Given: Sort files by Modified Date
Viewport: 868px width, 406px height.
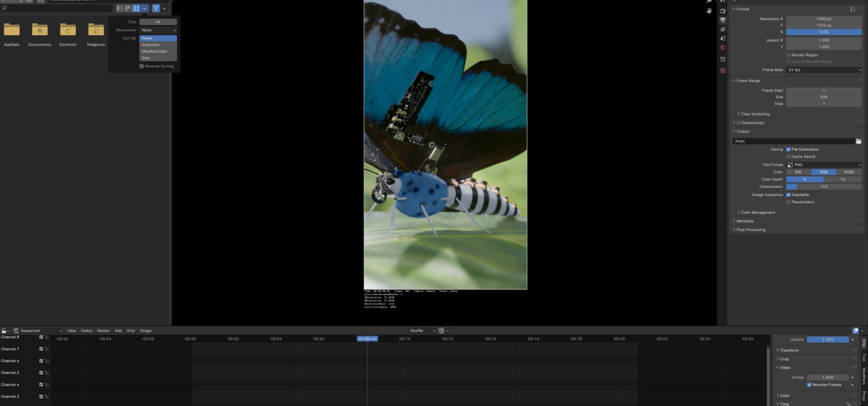Looking at the screenshot, I should point(158,52).
